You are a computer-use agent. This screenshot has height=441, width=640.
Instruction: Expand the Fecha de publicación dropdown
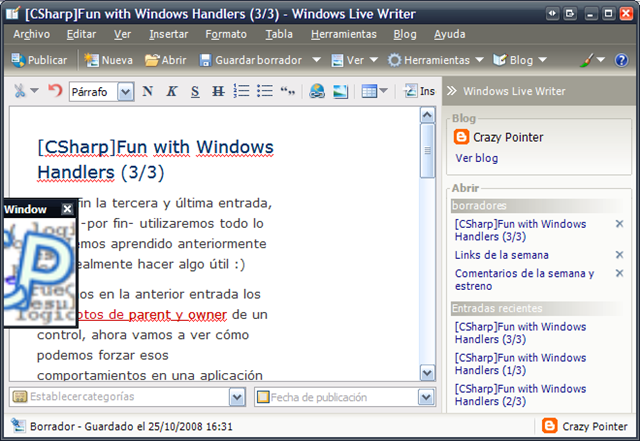pyautogui.click(x=426, y=397)
